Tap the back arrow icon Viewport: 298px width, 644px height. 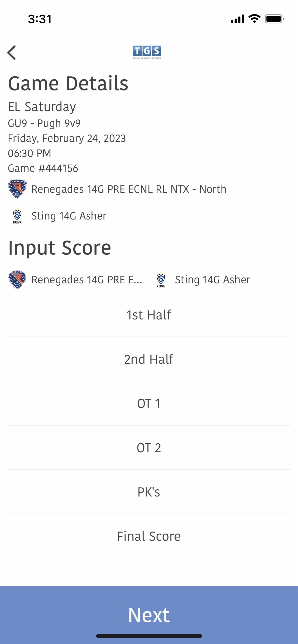pos(12,53)
